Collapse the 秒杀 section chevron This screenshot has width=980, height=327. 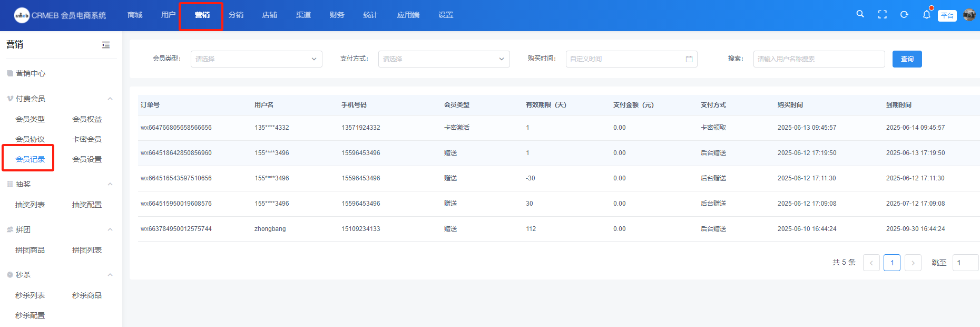110,275
